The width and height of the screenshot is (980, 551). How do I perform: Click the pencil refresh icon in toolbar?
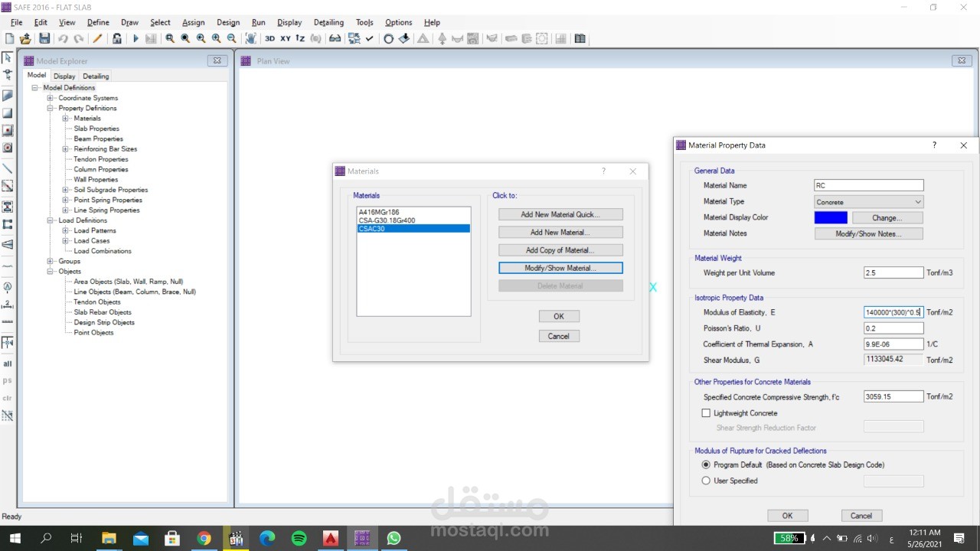point(97,38)
